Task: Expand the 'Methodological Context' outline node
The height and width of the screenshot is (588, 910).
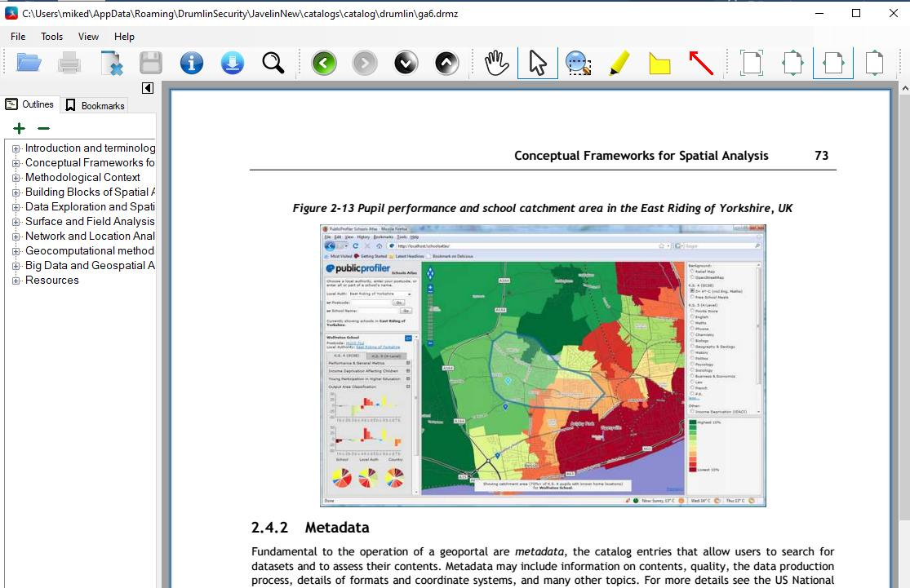Action: pos(16,178)
